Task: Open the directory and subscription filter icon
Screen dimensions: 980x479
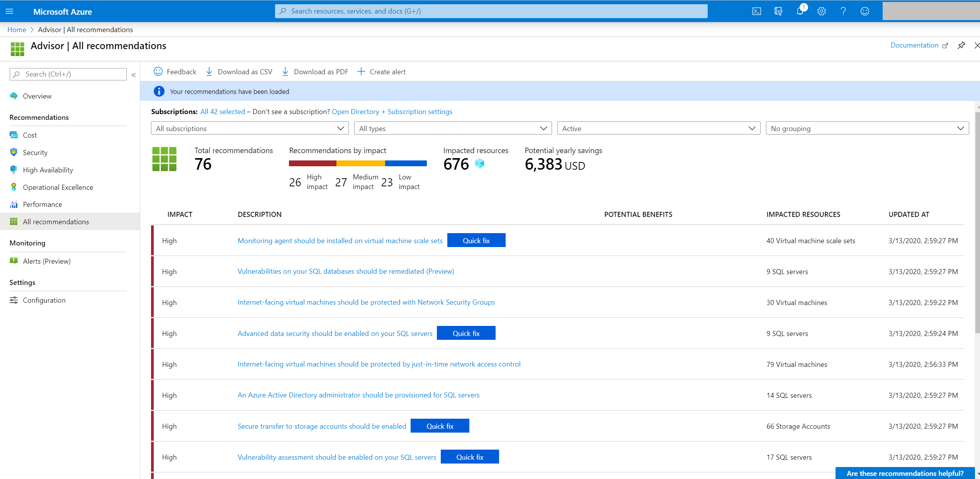Action: (778, 11)
